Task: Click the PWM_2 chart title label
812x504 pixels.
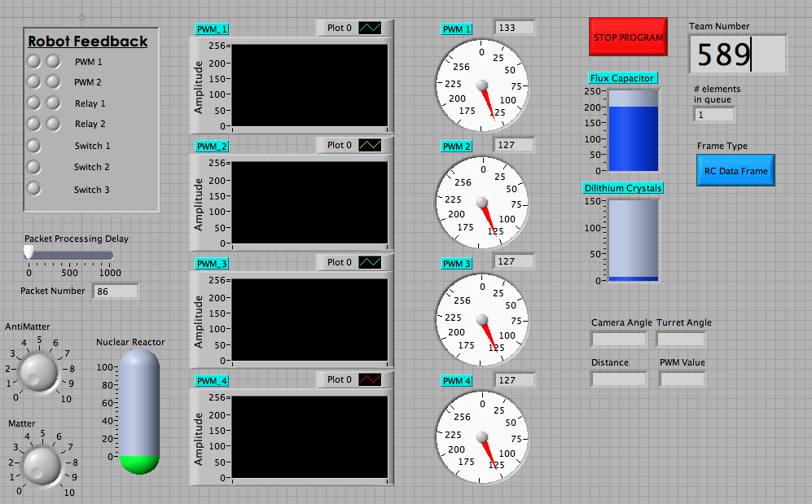Action: point(212,147)
